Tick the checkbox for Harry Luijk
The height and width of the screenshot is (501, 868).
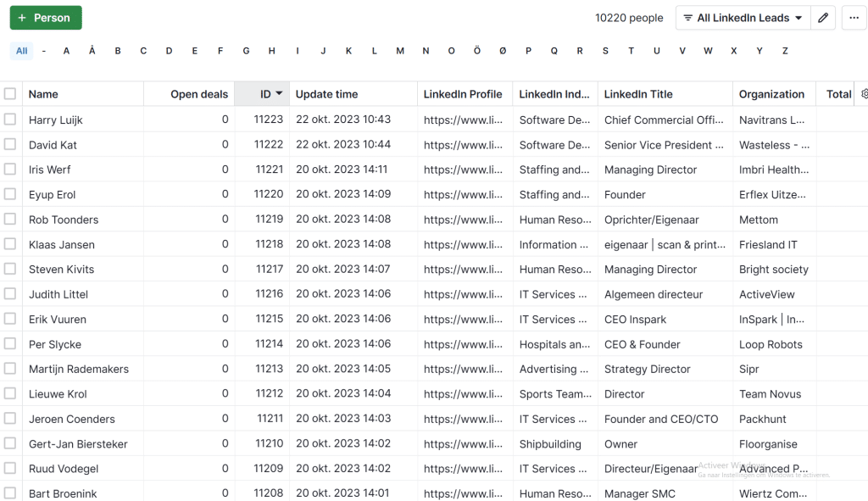[10, 119]
